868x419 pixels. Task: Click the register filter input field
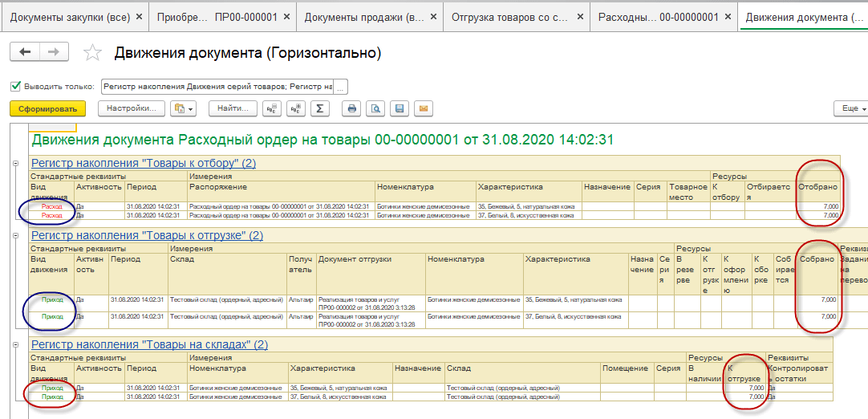point(218,87)
